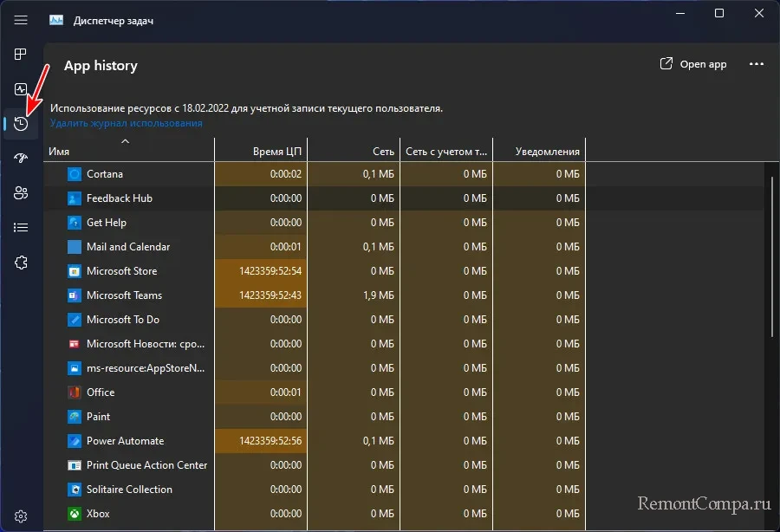Open Task Manager settings gear
Image resolution: width=780 pixels, height=532 pixels.
(21, 516)
